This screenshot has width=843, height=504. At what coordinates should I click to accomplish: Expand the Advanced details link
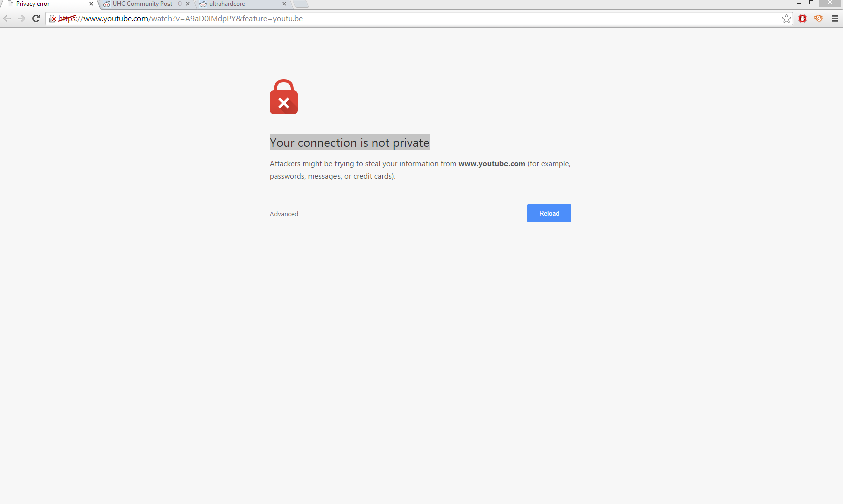284,214
